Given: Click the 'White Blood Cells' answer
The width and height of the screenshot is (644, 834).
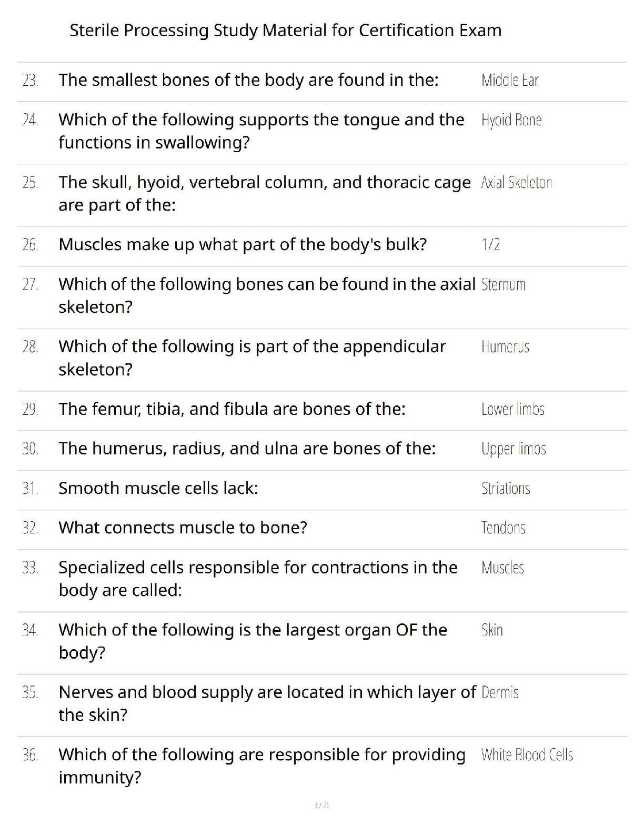Looking at the screenshot, I should (527, 755).
